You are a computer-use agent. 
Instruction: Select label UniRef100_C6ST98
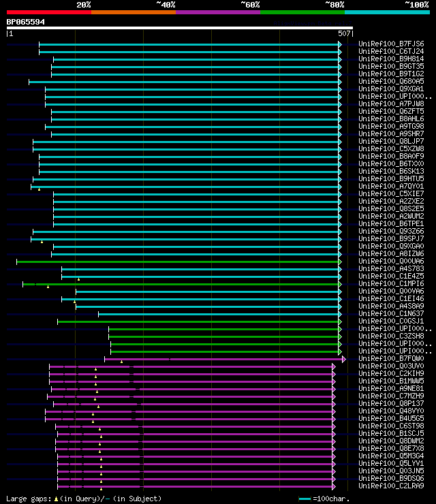391,426
